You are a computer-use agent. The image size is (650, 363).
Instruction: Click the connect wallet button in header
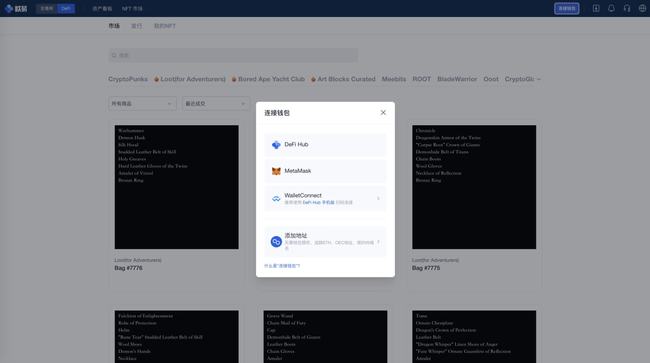(x=567, y=8)
